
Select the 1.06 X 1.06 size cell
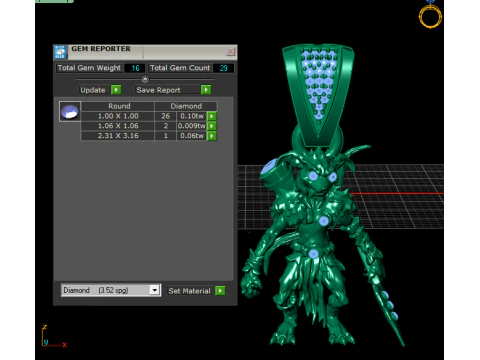[118, 126]
